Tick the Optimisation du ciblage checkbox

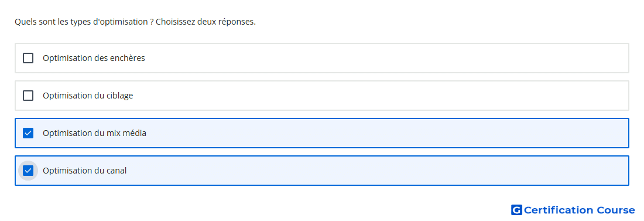28,96
